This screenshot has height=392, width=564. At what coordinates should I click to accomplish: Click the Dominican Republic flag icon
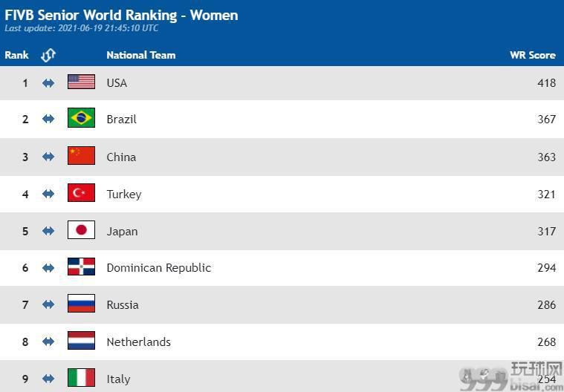click(x=81, y=267)
